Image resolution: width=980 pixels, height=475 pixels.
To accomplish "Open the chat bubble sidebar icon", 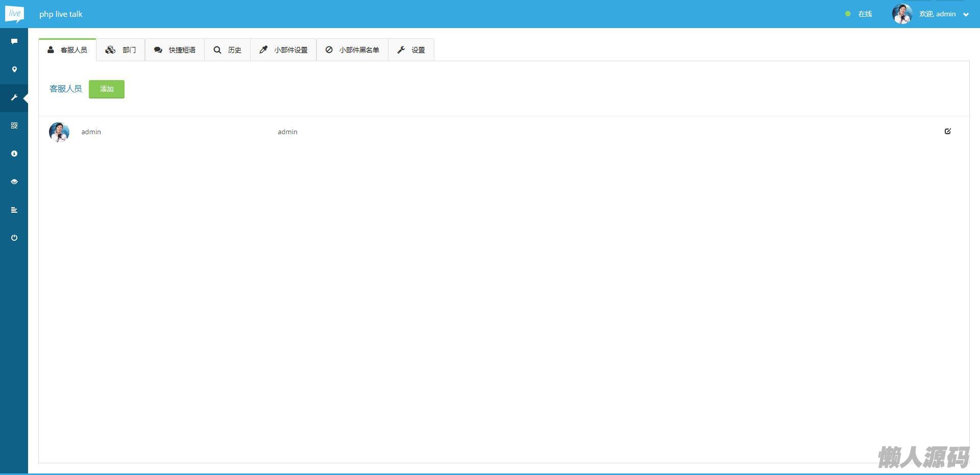I will tap(14, 41).
